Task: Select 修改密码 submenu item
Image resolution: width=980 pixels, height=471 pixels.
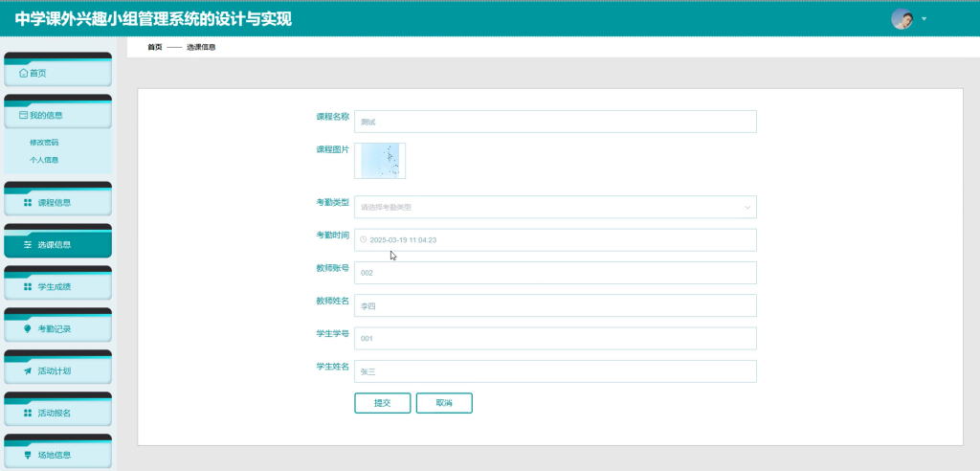Action: (x=44, y=143)
